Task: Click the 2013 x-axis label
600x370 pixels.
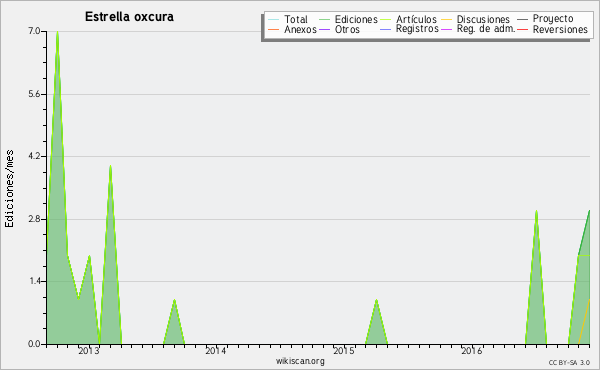Action: (x=89, y=351)
